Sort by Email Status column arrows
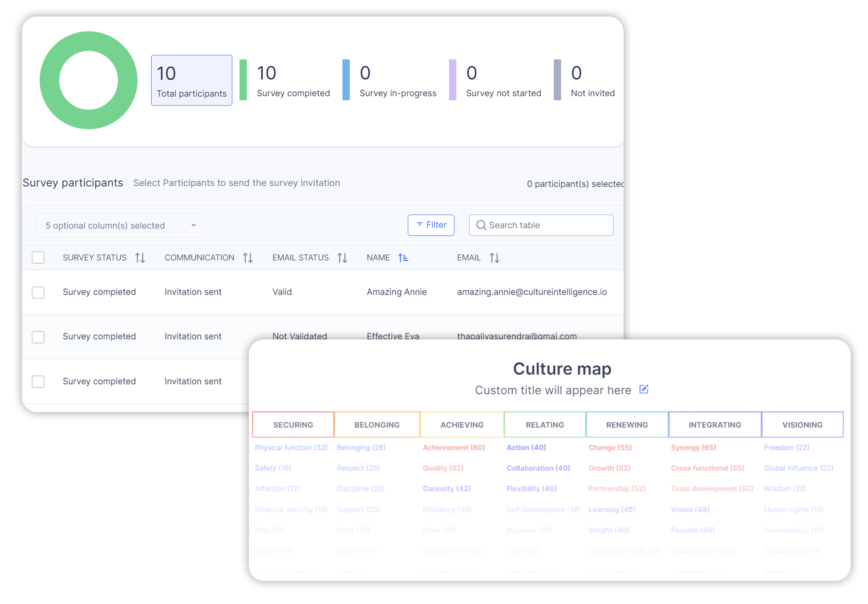This screenshot has height=604, width=868. [x=342, y=257]
